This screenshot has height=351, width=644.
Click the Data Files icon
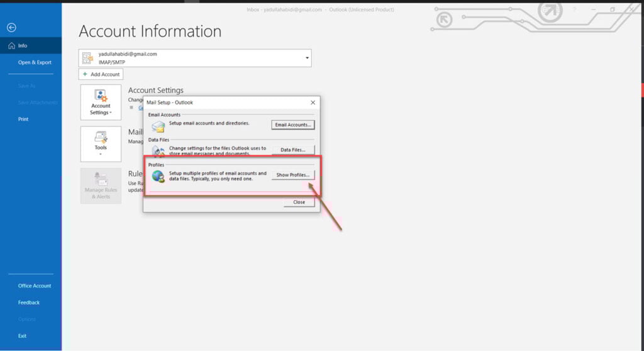[x=158, y=151]
